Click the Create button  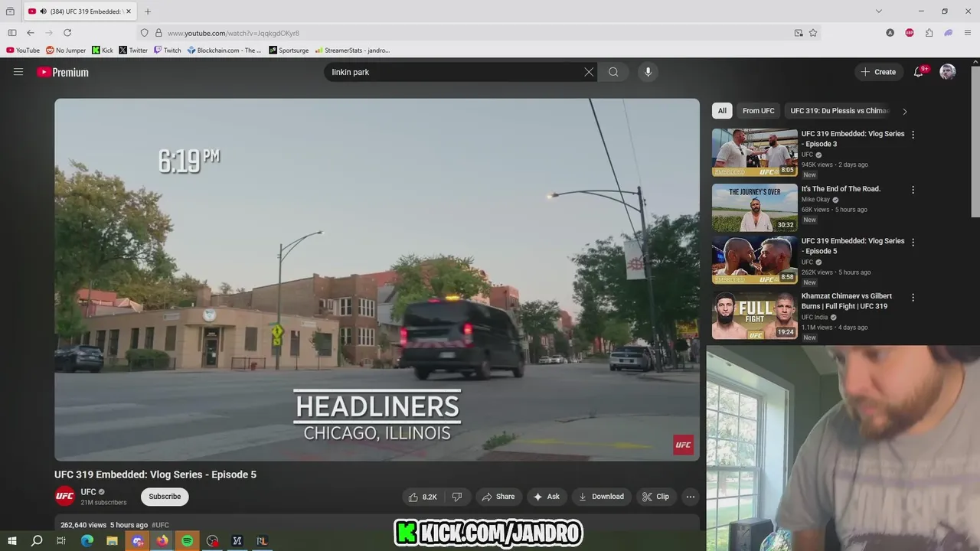pyautogui.click(x=878, y=72)
